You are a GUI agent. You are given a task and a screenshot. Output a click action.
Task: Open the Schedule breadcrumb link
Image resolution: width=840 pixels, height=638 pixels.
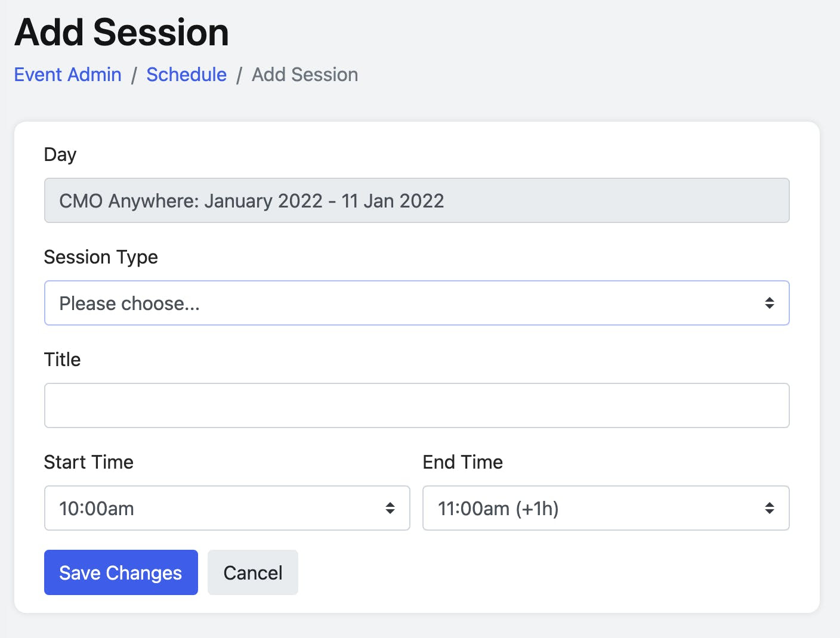[186, 75]
